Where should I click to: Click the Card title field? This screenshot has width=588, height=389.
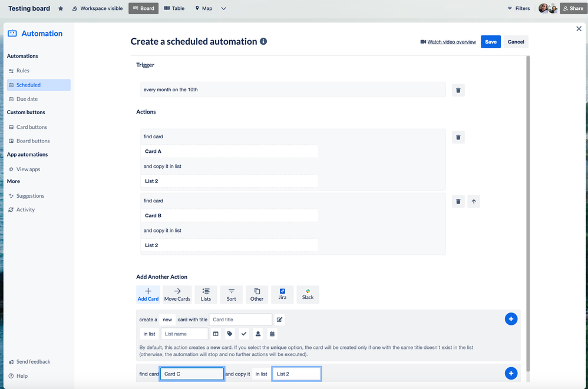pyautogui.click(x=240, y=320)
